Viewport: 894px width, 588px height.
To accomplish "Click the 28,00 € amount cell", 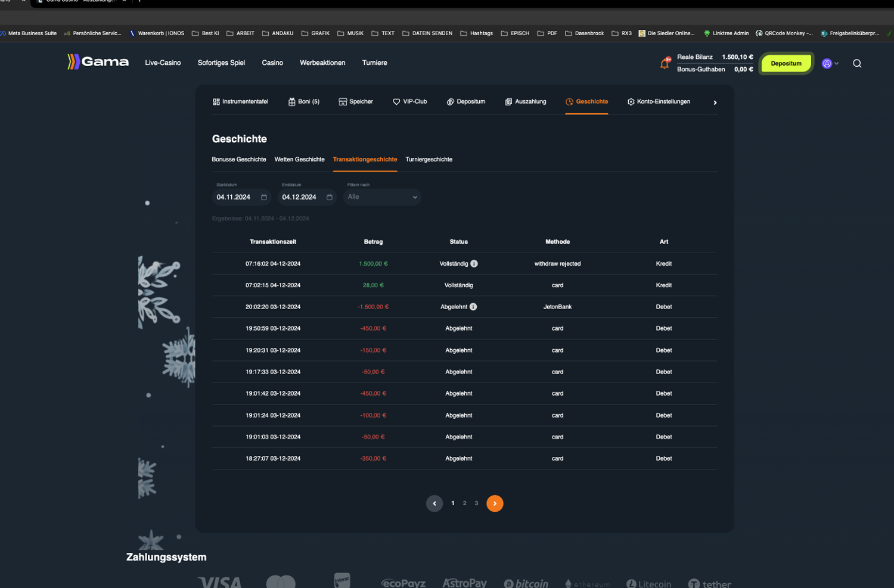I will (373, 285).
